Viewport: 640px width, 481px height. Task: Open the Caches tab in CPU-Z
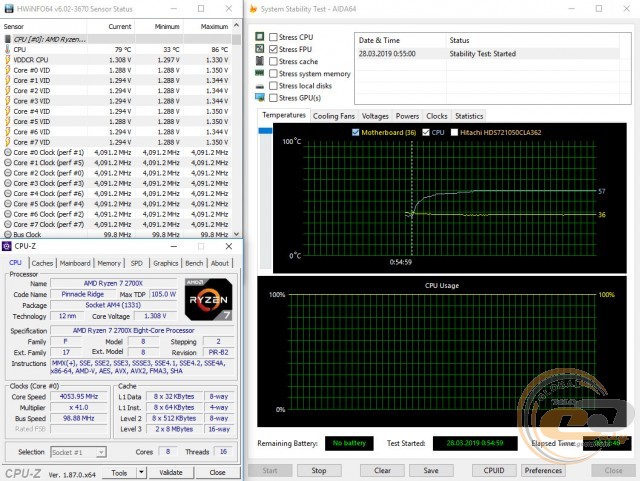pos(42,263)
